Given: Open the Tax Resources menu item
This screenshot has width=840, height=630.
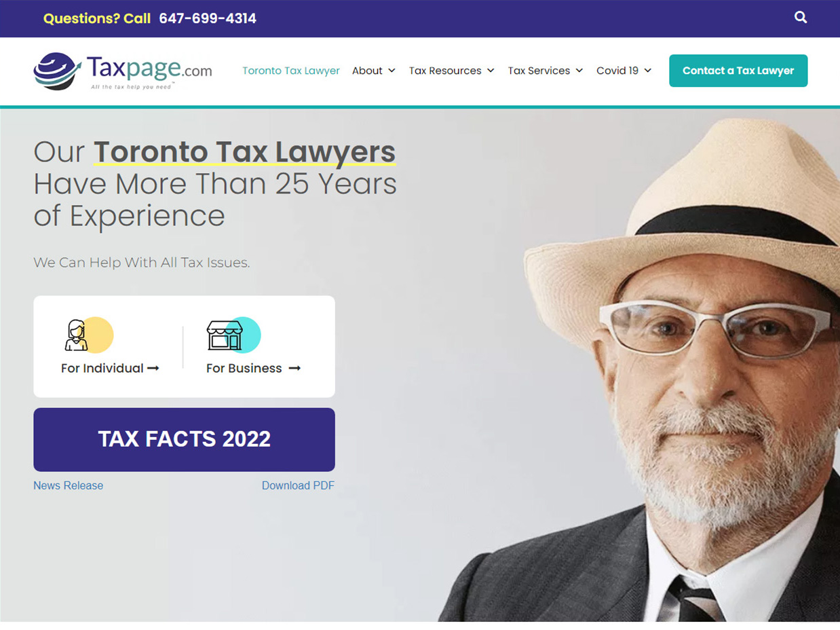Looking at the screenshot, I should [445, 71].
